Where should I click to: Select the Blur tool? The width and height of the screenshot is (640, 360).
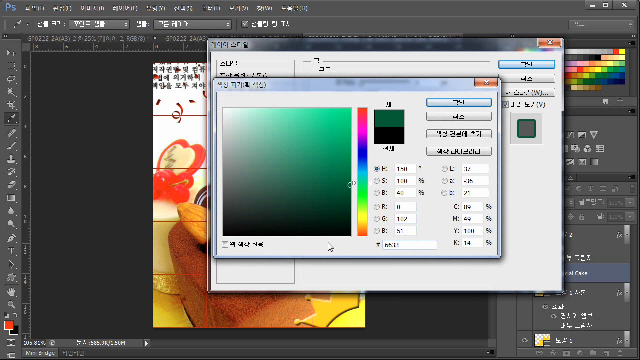coord(11,211)
